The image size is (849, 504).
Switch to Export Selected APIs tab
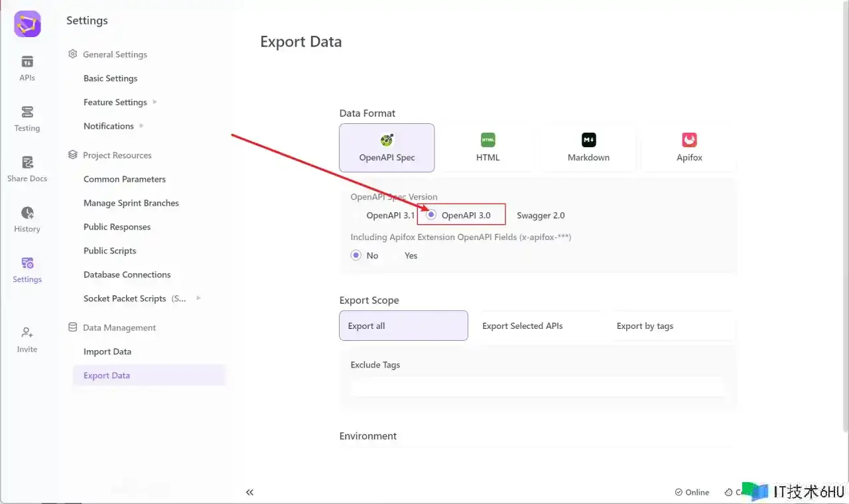[523, 326]
